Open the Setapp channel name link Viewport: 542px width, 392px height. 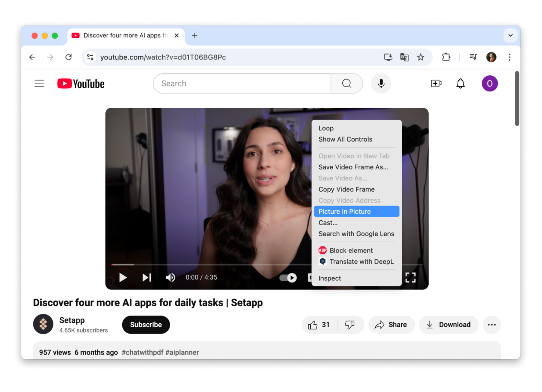coord(72,320)
